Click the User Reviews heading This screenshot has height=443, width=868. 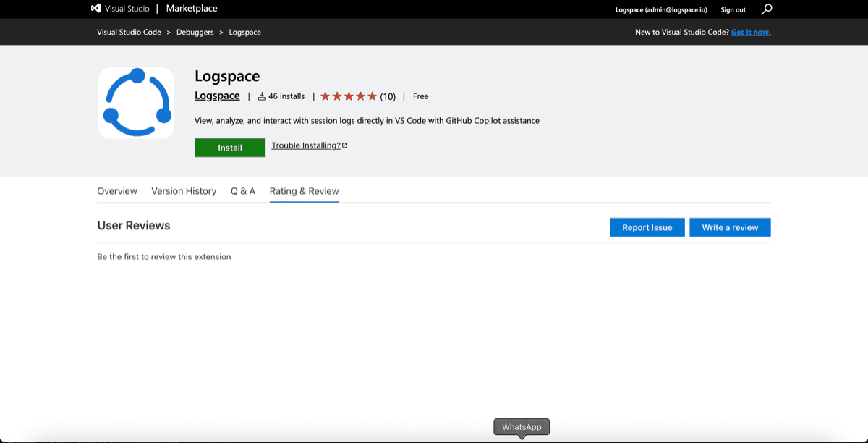[x=134, y=225]
